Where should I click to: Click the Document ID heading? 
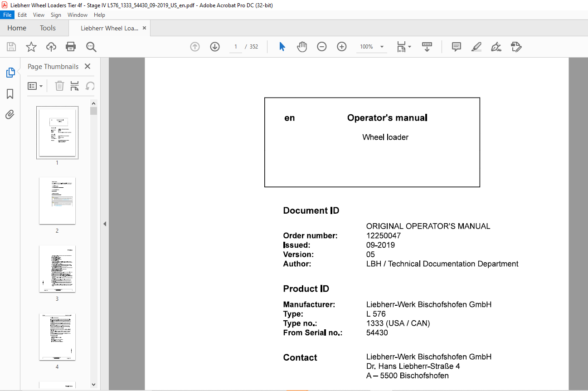pos(311,210)
